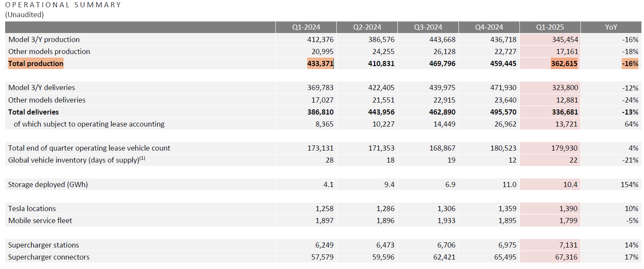Click the 412,376 cell
Screen dimensions: 644x269
point(320,39)
